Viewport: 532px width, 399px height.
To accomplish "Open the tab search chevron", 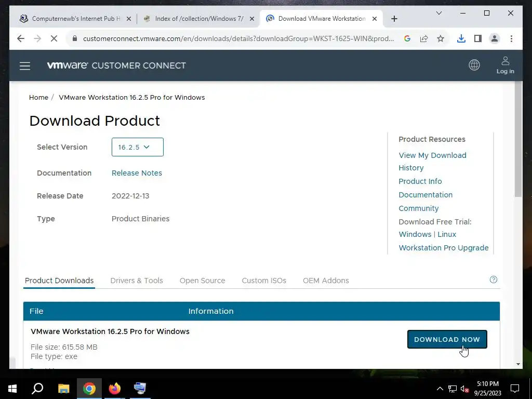I will [x=438, y=13].
